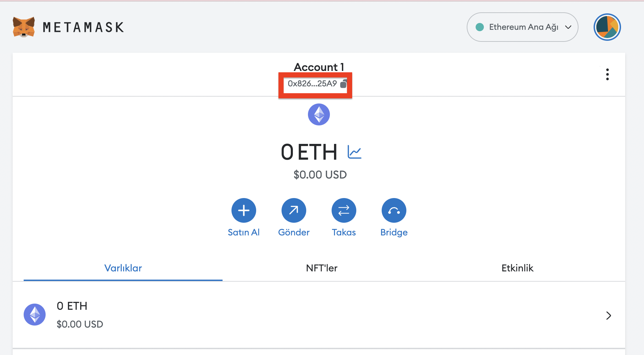Click the MetaMask fox logo
The height and width of the screenshot is (355, 644).
[x=24, y=27]
